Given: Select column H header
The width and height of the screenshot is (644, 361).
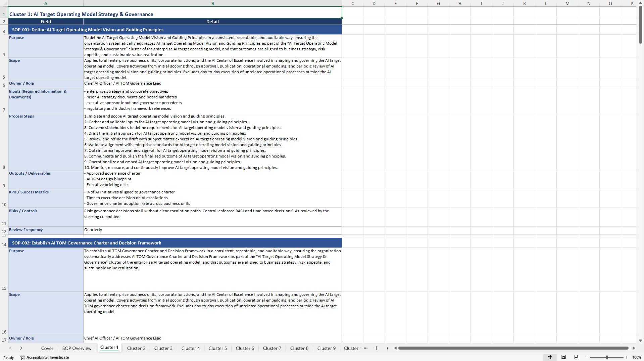Looking at the screenshot, I should click(x=460, y=3).
